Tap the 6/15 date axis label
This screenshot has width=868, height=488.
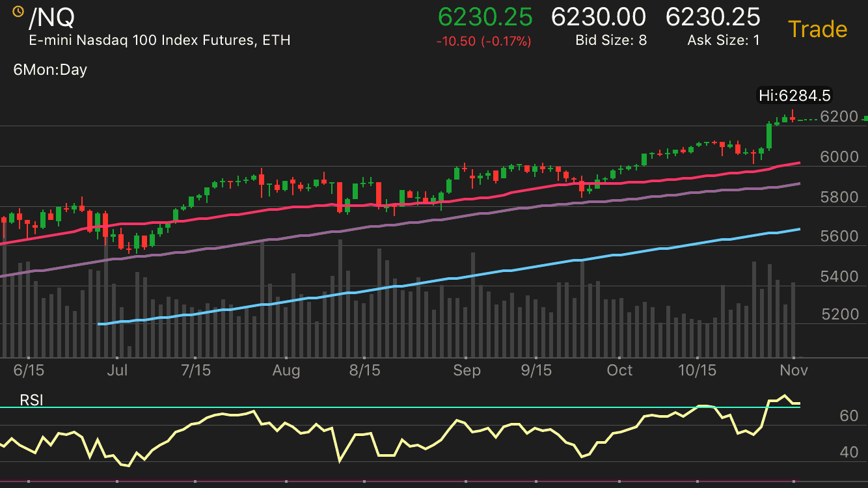coord(28,370)
